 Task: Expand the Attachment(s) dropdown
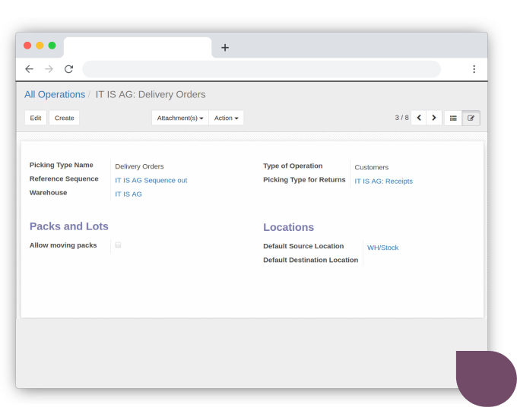tap(180, 118)
